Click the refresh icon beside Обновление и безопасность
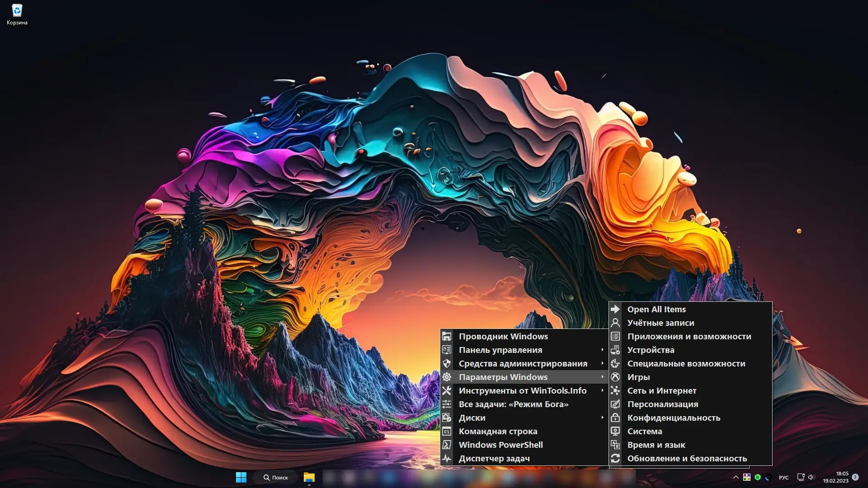Screen dimensions: 868x488 tap(615, 458)
